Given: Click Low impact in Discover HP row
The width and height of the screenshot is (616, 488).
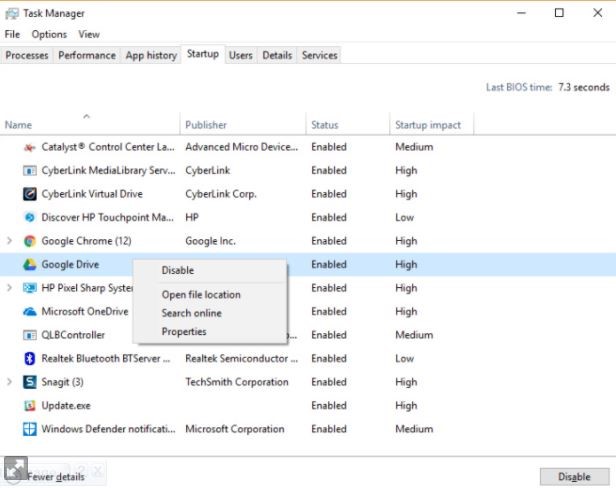Looking at the screenshot, I should pyautogui.click(x=405, y=217).
